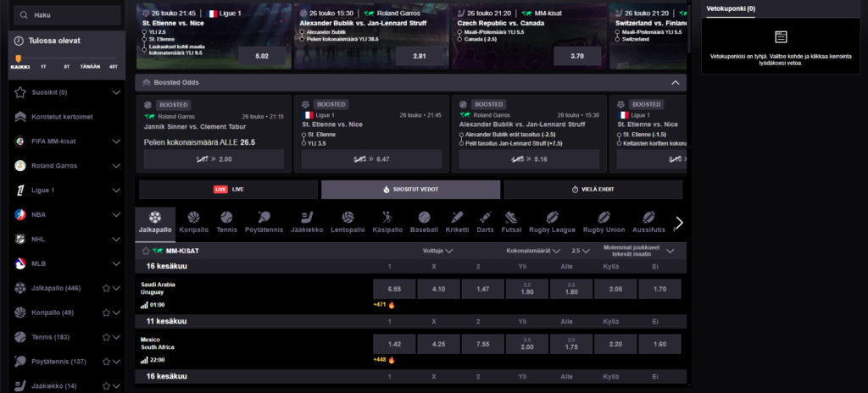
Task: Click the flame icon next to +471
Action: (392, 305)
